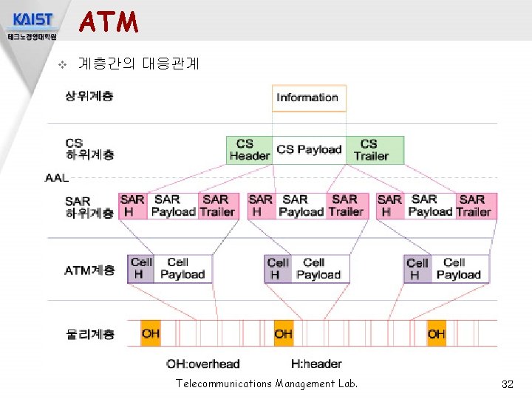Click the slide number 32
Screen dimensions: 532x399
(x=508, y=384)
